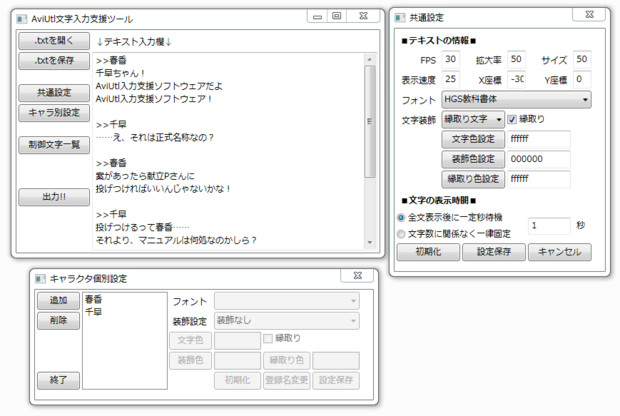Screen dimensions: 620x416
Task: Click the 文字色設定 color button
Action: [x=473, y=139]
